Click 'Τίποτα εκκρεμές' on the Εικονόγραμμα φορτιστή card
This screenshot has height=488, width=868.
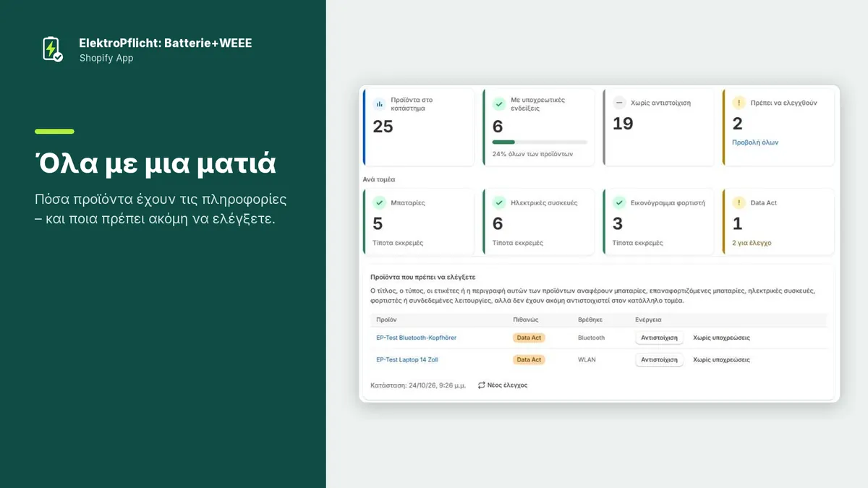638,243
